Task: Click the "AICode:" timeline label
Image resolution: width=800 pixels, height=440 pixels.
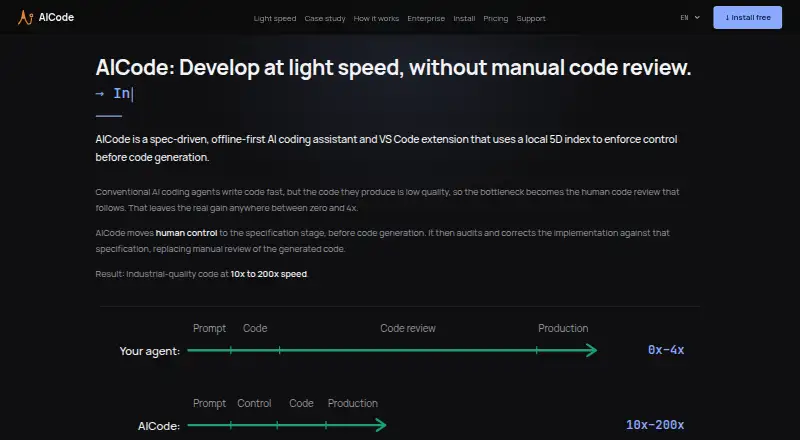Action: (159, 426)
